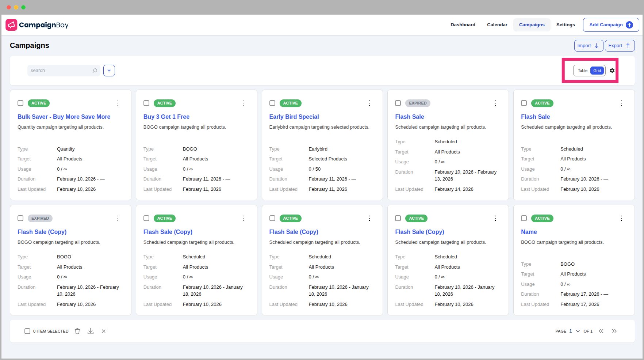Clear selection using the X icon
644x360 pixels.
(104, 331)
